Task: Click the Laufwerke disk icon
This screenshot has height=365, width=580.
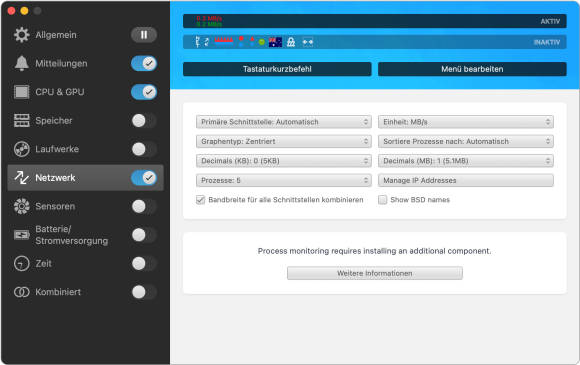Action: point(21,149)
